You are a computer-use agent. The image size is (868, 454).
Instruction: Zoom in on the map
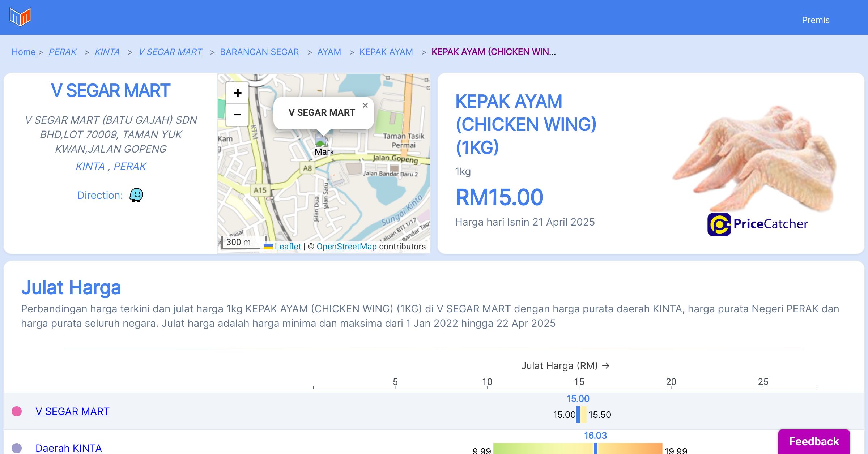237,93
